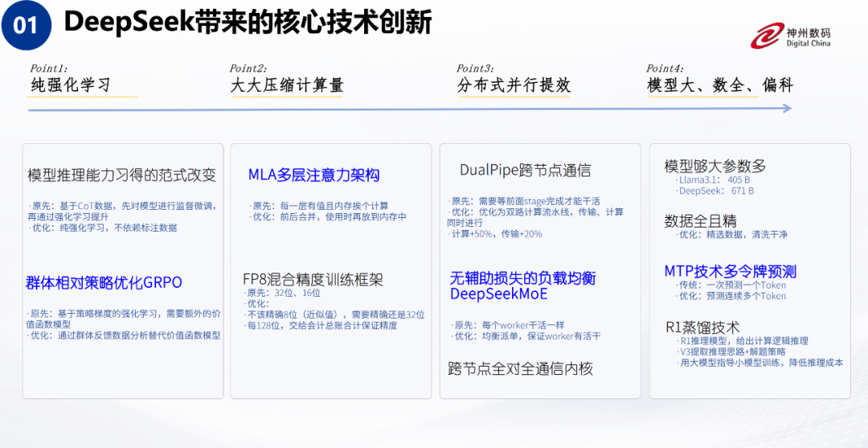The image size is (868, 448).
Task: Select the heading 'R1蒸馏技术'
Action: 703,327
